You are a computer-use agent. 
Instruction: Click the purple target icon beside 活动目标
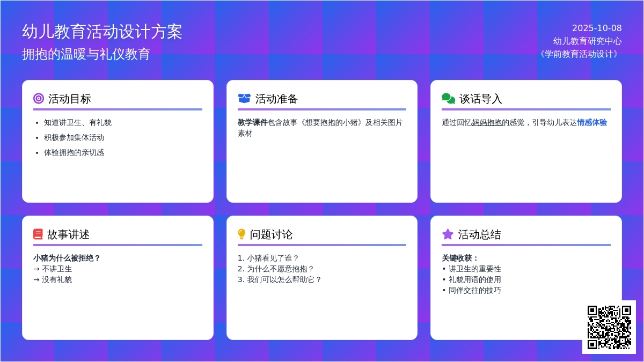(x=39, y=99)
